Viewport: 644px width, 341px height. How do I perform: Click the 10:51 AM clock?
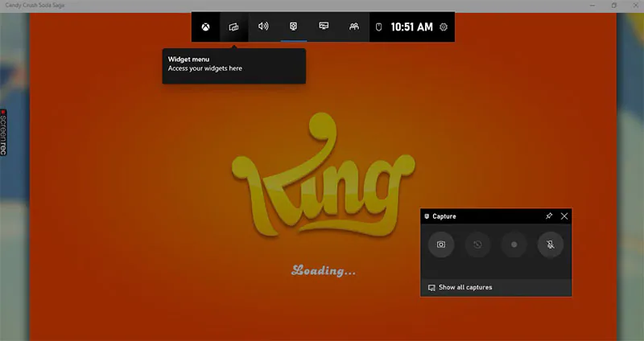point(411,27)
